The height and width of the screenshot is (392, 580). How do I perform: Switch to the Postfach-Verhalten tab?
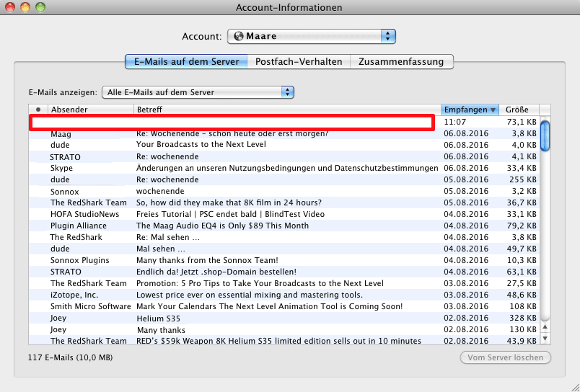[299, 62]
